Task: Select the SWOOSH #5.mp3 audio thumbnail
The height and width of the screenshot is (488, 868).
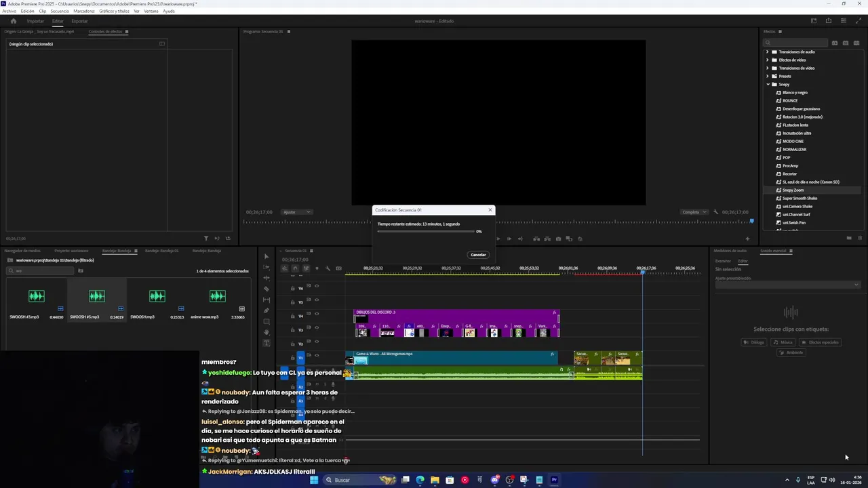Action: click(x=96, y=296)
